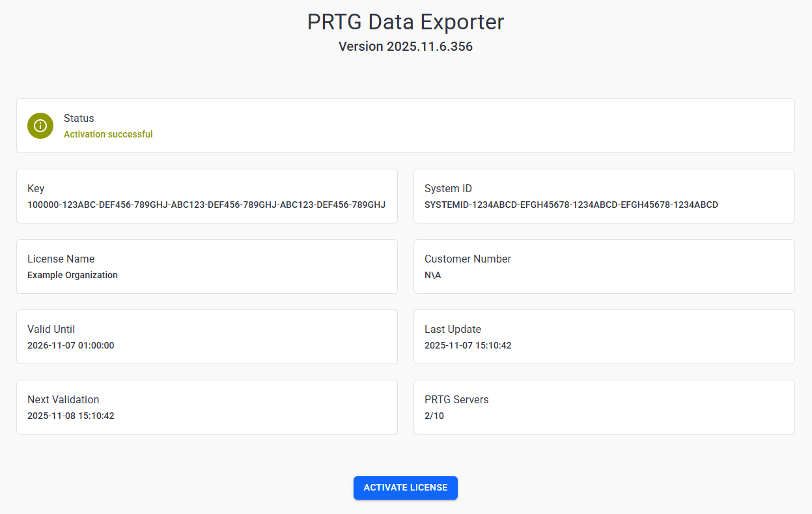
Task: Select the 'Example Organization' license name
Action: tap(72, 275)
